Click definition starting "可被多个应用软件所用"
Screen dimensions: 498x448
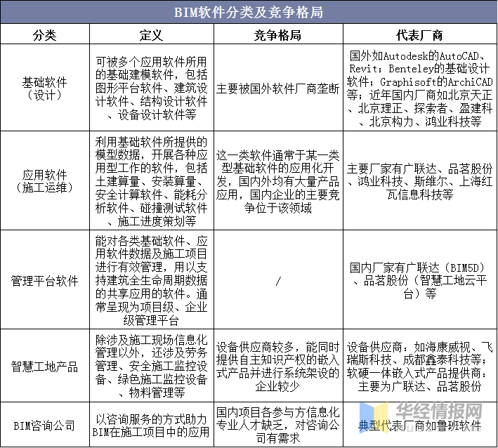point(152,88)
